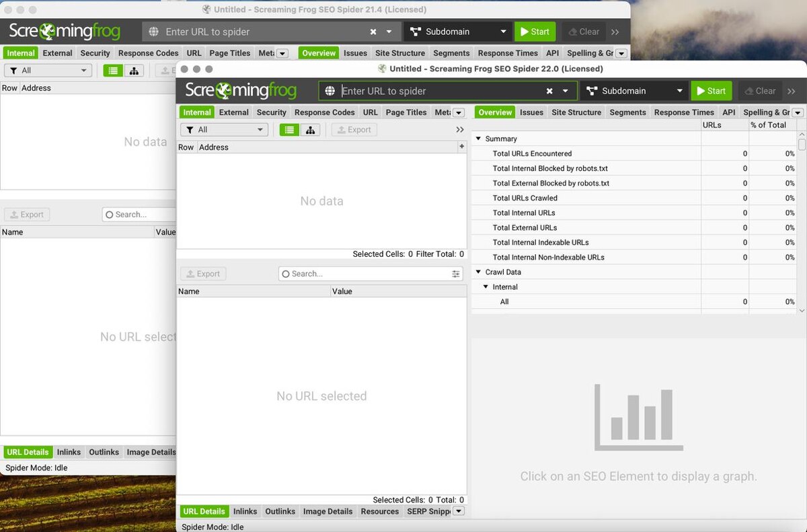Clear URL field with X in 21.4 window

(x=373, y=32)
